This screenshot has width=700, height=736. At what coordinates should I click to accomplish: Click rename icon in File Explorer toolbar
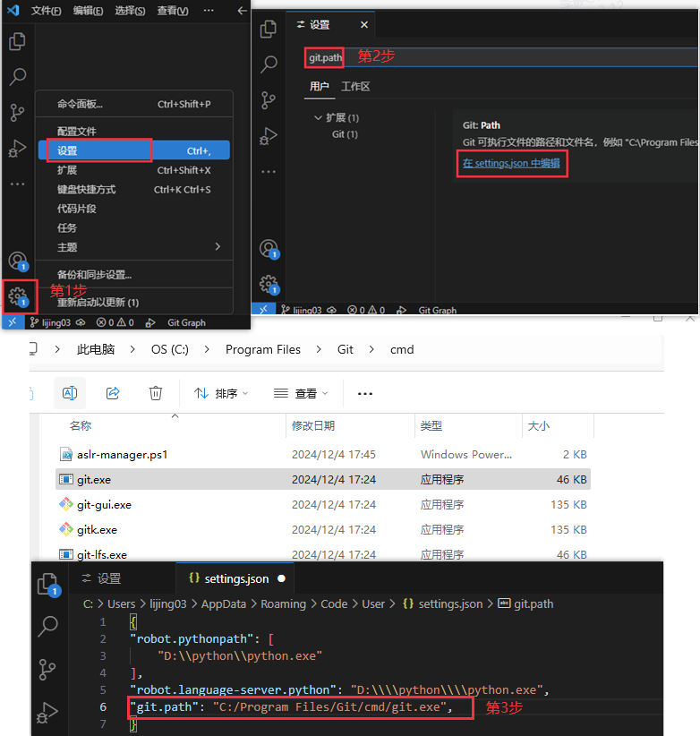[x=70, y=393]
